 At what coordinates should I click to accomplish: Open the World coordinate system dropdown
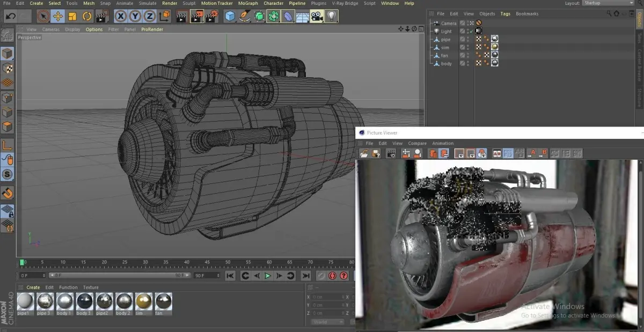tap(327, 322)
